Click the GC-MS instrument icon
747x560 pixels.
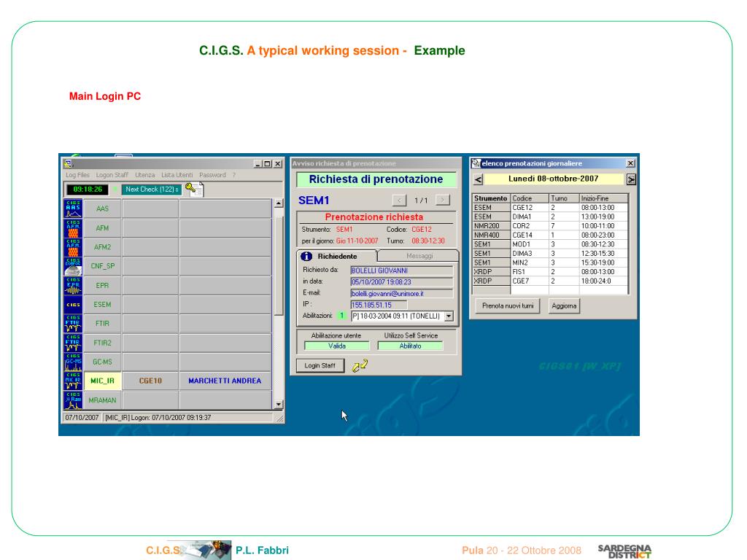73,362
